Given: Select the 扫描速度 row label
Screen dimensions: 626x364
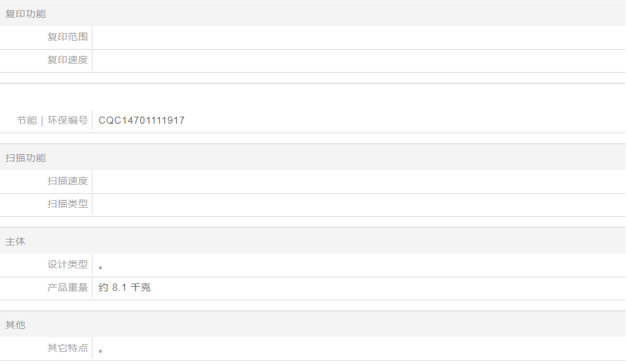Looking at the screenshot, I should click(x=67, y=181).
